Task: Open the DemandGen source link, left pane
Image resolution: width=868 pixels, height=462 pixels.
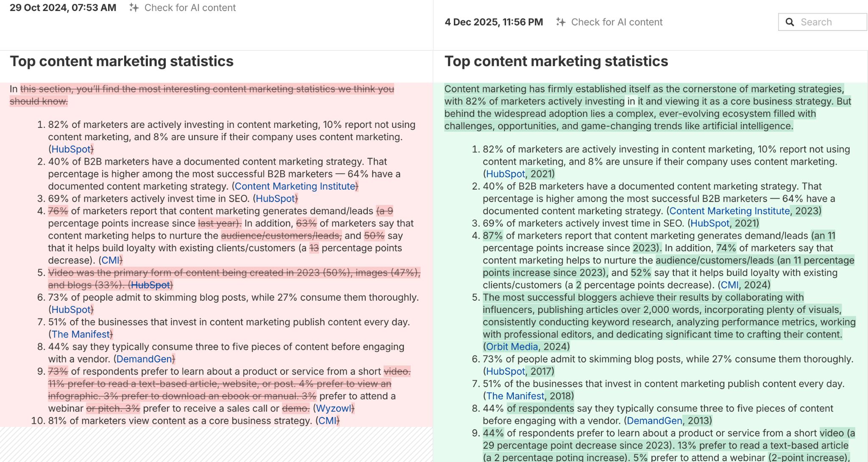Action: click(x=144, y=359)
